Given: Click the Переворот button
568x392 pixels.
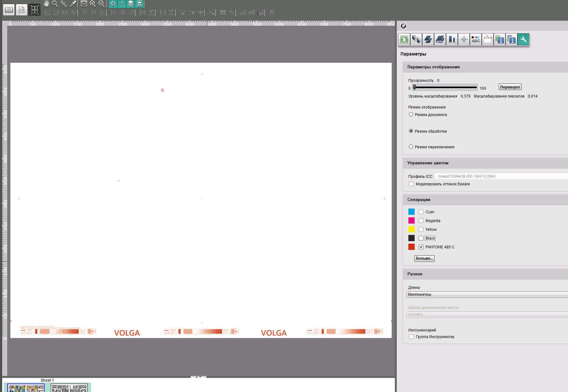Looking at the screenshot, I should (510, 87).
